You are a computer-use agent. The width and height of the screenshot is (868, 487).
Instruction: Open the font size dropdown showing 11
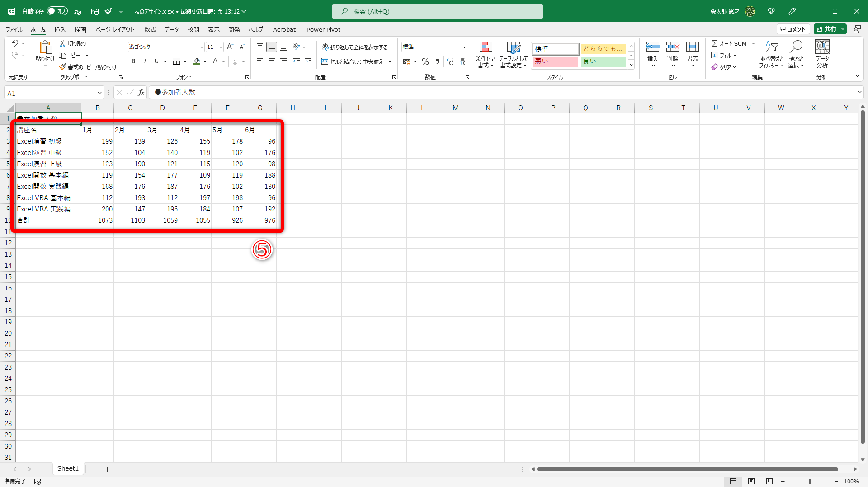tap(221, 47)
